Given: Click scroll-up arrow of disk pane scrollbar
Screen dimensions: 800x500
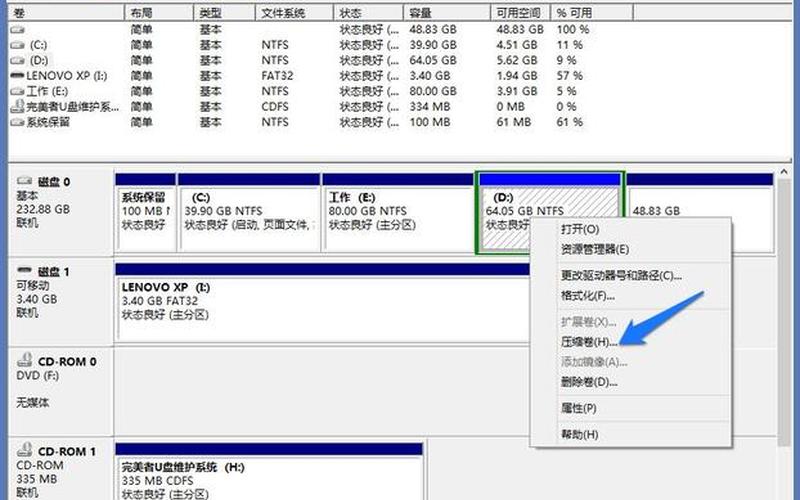Looking at the screenshot, I should coord(784,172).
